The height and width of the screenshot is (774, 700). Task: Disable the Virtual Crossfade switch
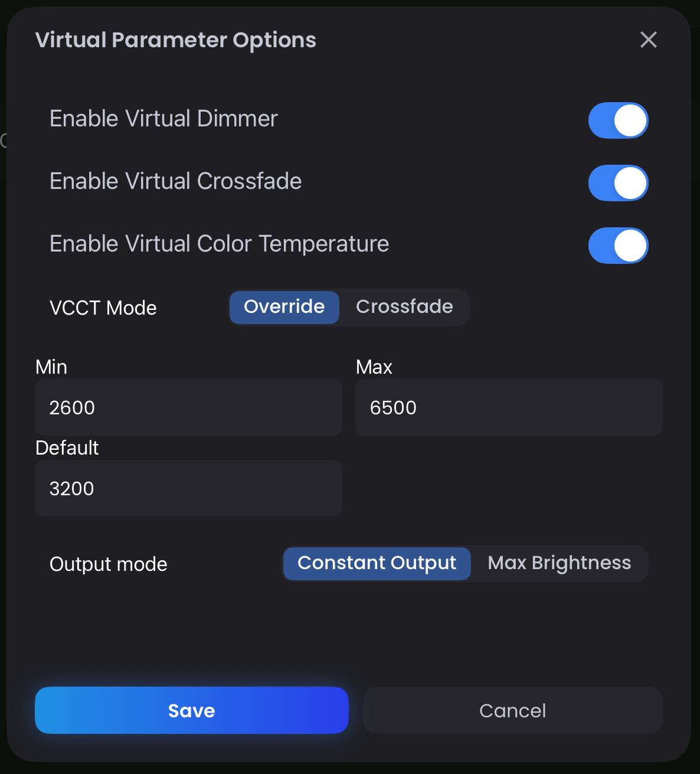click(x=618, y=183)
